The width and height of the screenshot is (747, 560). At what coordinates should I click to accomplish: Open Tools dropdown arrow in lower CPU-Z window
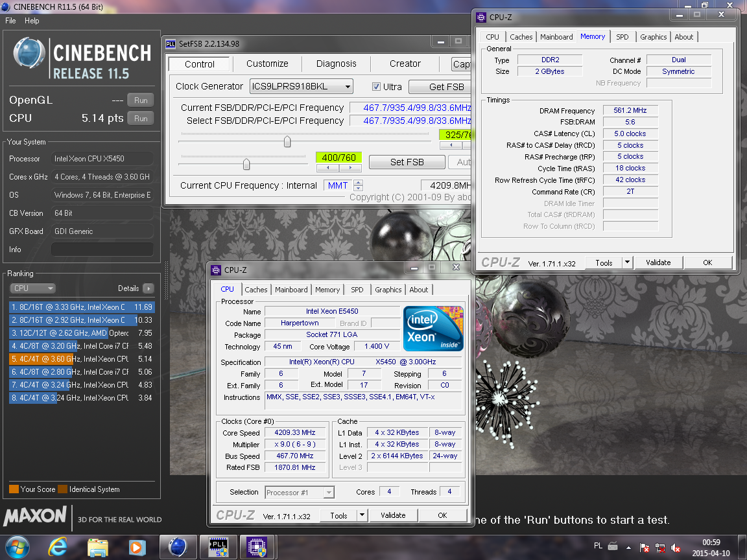click(362, 515)
